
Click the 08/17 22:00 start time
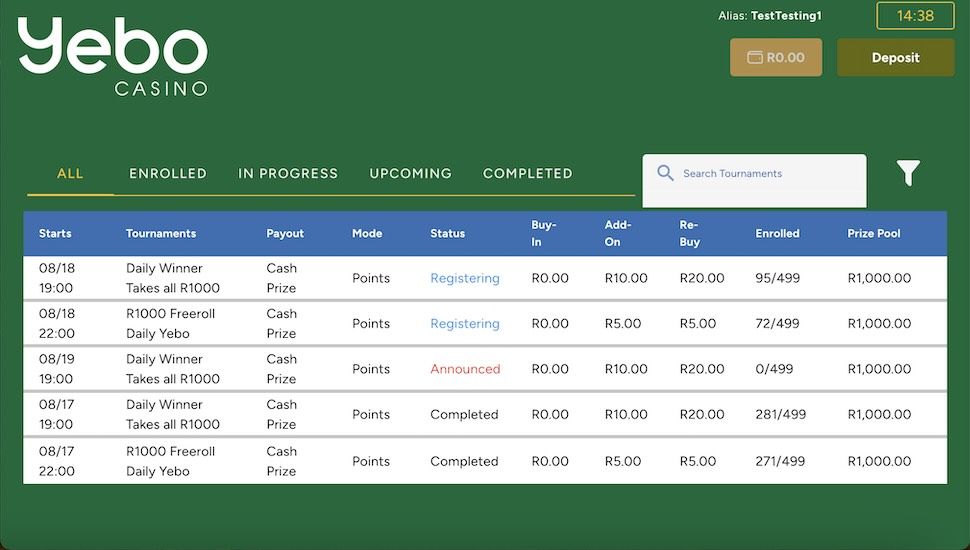tap(56, 461)
